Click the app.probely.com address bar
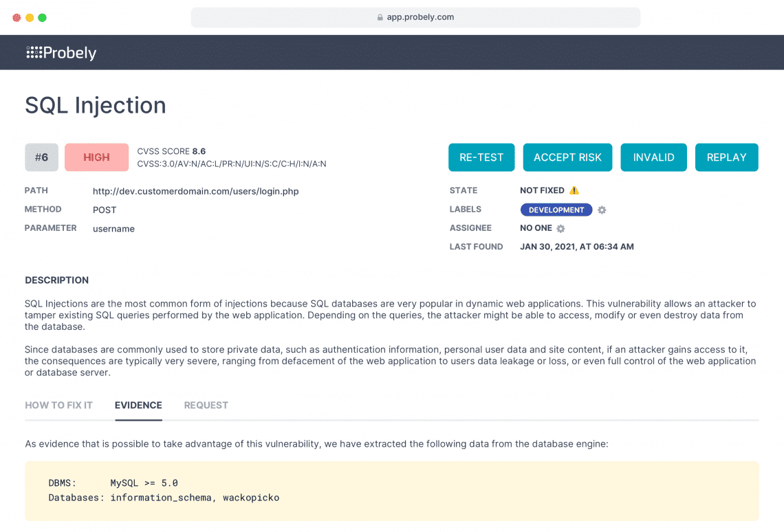The height and width of the screenshot is (532, 784). click(x=415, y=17)
